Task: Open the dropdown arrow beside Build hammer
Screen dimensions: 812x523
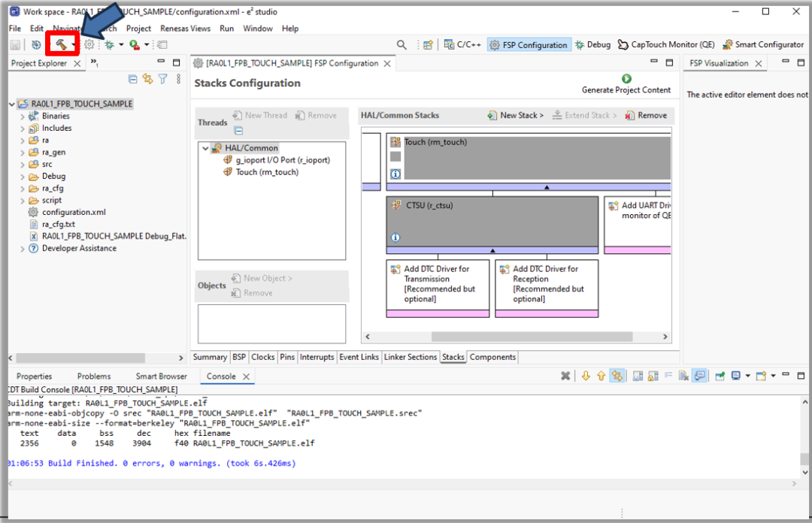Action: (73, 45)
